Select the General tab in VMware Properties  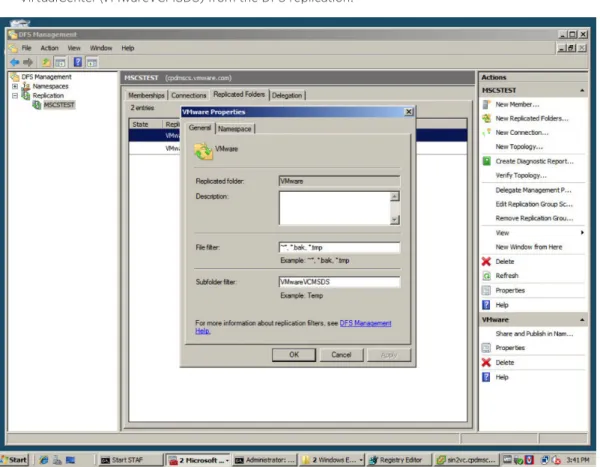point(200,128)
